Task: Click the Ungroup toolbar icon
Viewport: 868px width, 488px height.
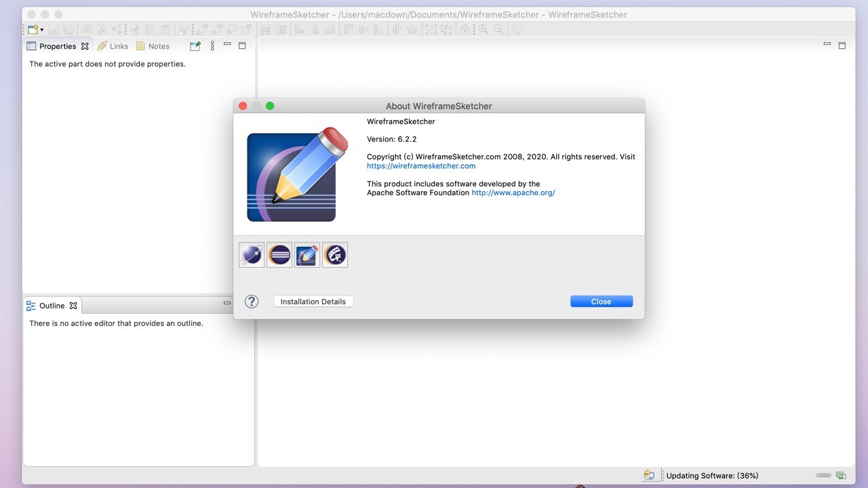Action: pos(446,29)
